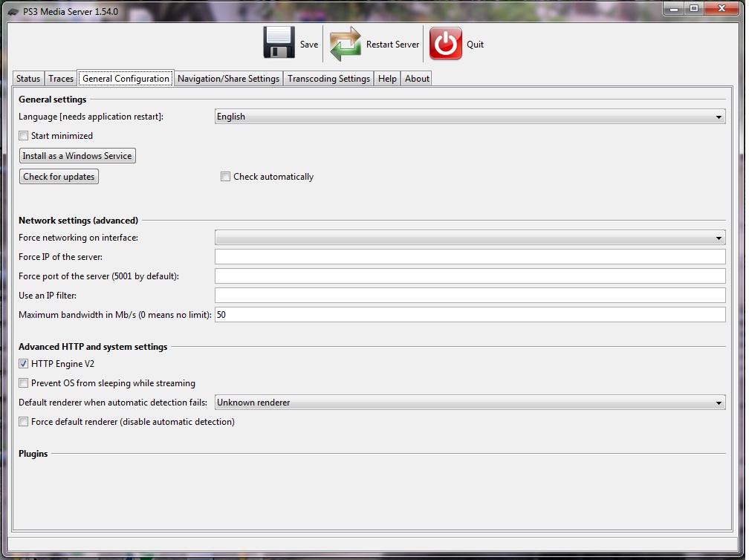749x560 pixels.
Task: Click the Use an IP filter field
Action: [470, 295]
